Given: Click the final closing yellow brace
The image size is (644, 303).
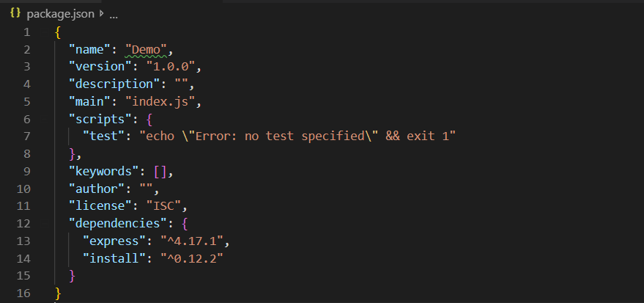Looking at the screenshot, I should coord(58,292).
